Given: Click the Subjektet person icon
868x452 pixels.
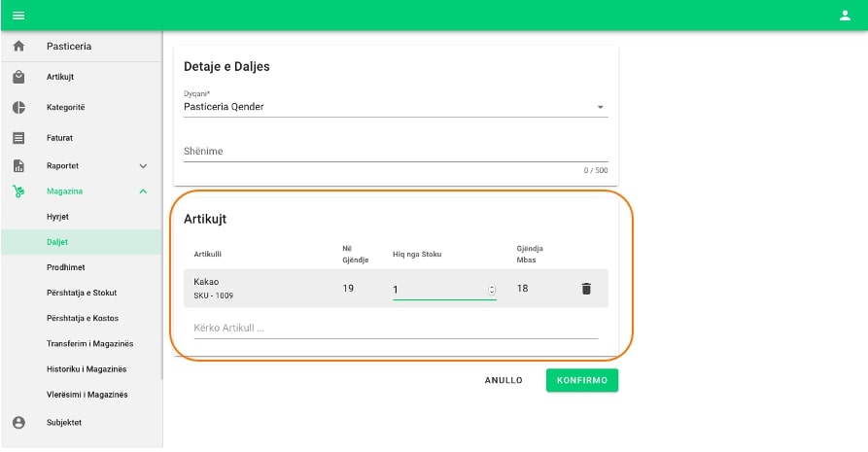Looking at the screenshot, I should (x=18, y=423).
